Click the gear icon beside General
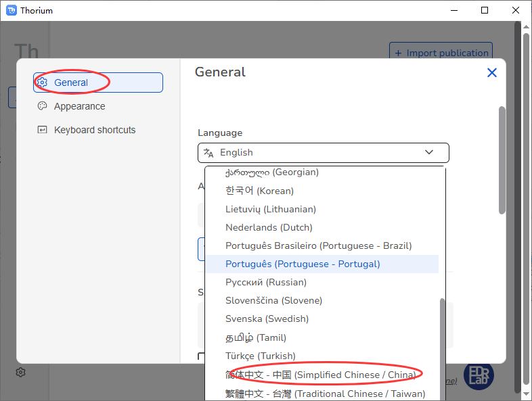The image size is (532, 401). pyautogui.click(x=42, y=82)
